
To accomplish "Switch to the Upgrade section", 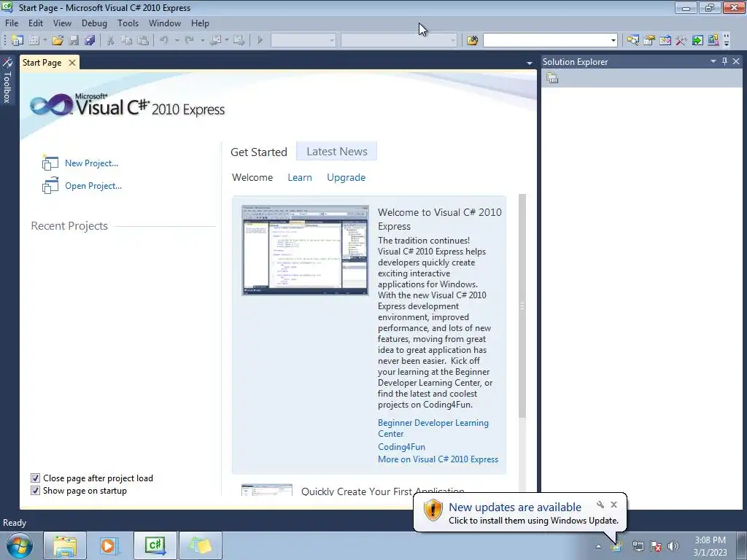I will click(347, 178).
